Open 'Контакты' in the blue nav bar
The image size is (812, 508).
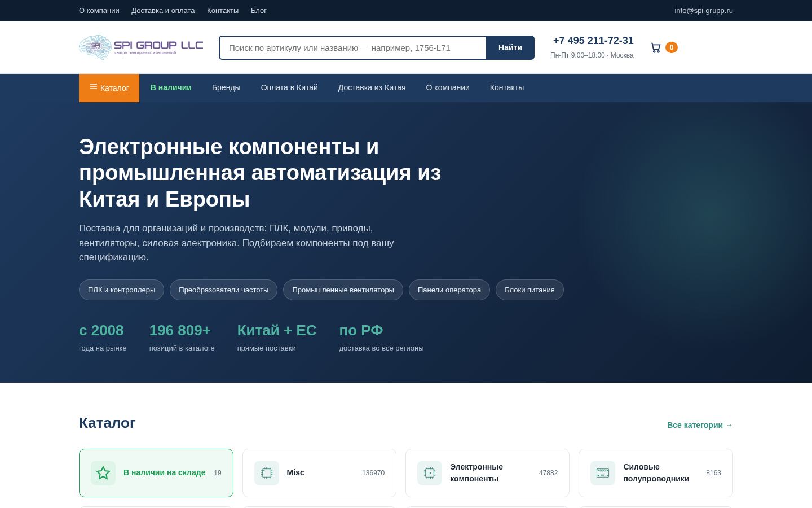point(507,87)
